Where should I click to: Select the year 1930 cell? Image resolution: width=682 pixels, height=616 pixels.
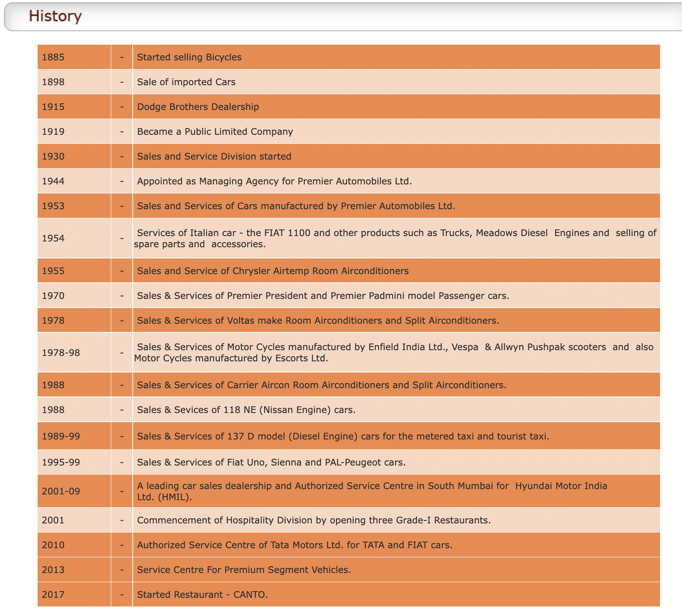coord(74,156)
